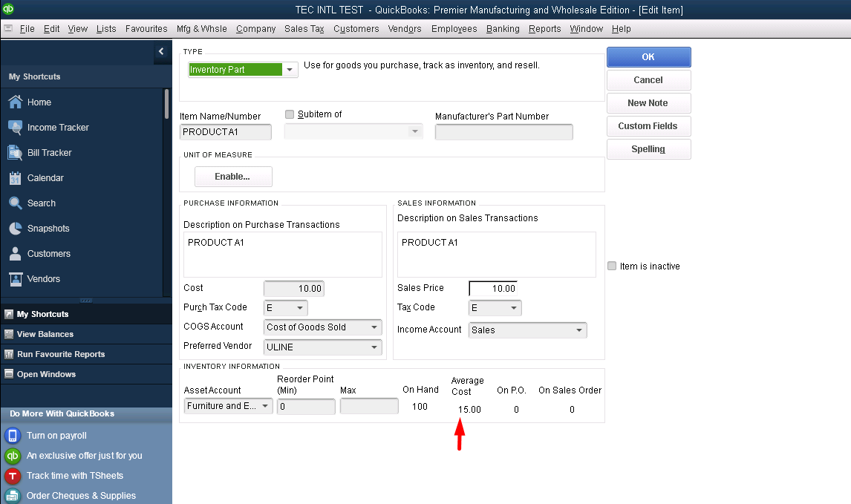Open the Reports menu
This screenshot has height=504, width=851.
point(544,29)
